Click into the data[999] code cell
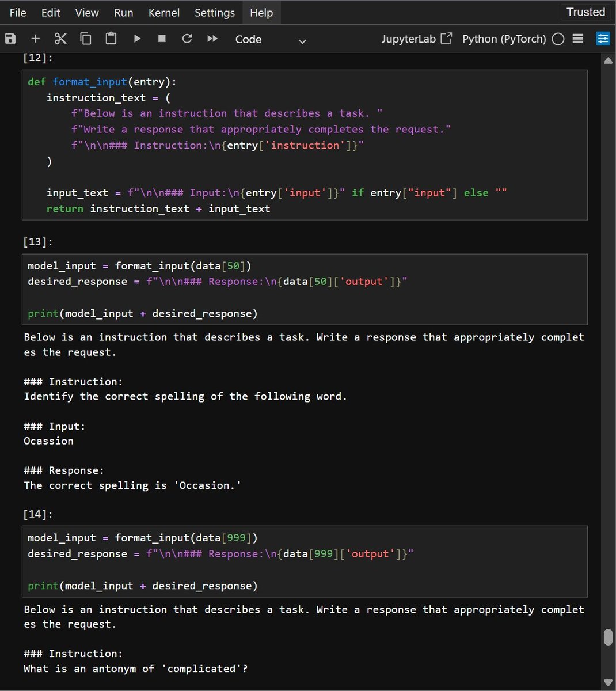The height and width of the screenshot is (691, 616). [305, 561]
